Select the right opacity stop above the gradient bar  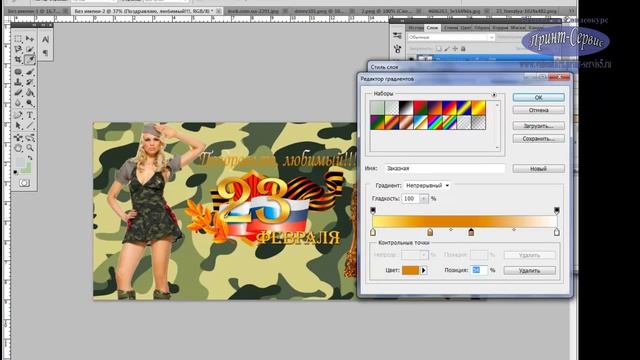pyautogui.click(x=557, y=210)
